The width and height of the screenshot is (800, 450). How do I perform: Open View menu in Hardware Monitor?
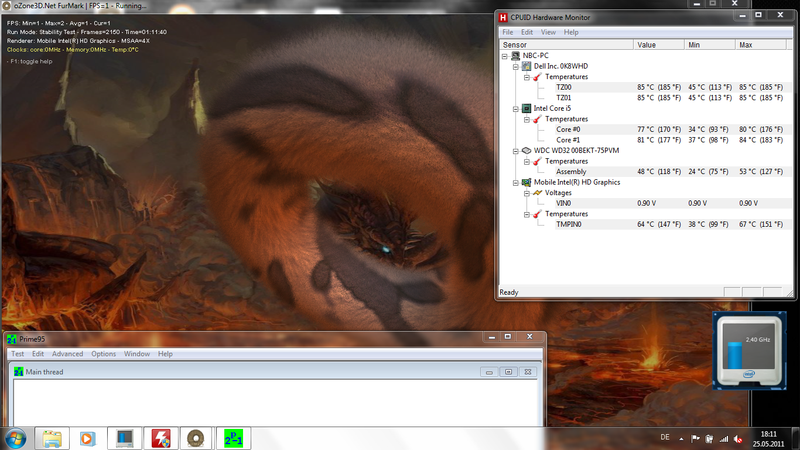click(x=548, y=32)
